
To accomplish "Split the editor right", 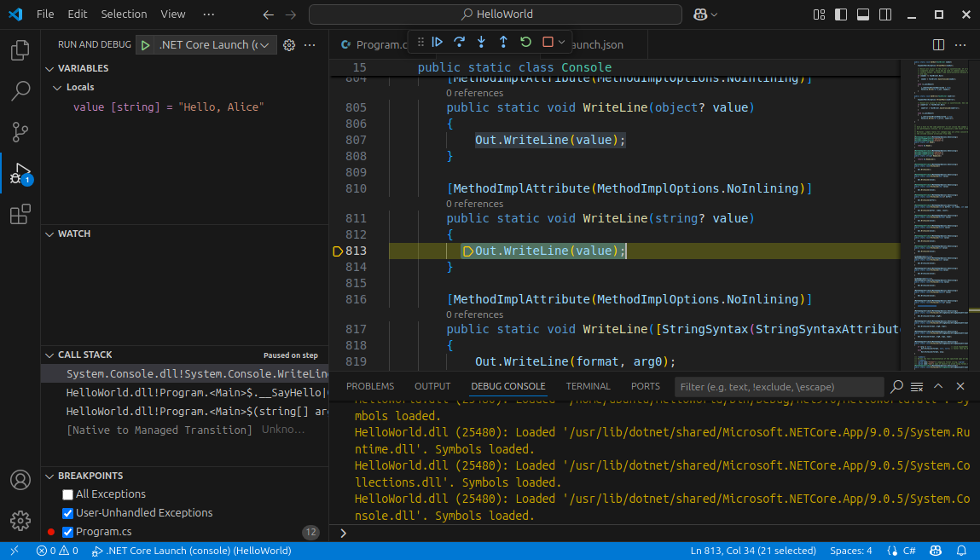I will point(938,45).
